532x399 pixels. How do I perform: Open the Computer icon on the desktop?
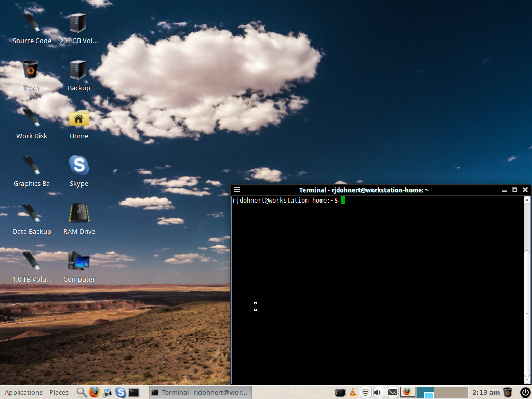point(78,262)
